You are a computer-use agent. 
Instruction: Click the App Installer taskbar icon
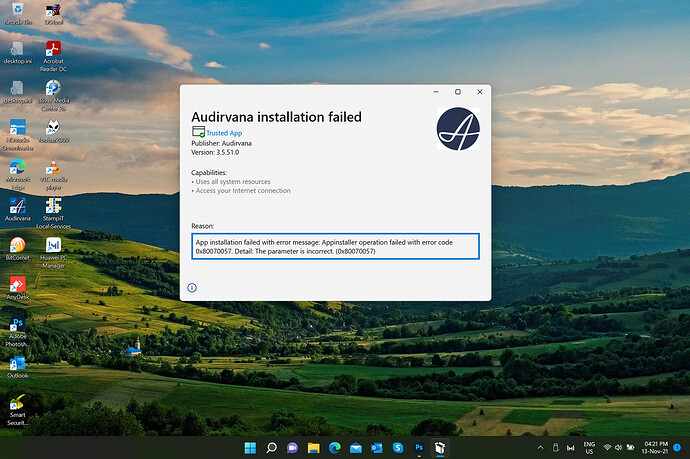(440, 448)
